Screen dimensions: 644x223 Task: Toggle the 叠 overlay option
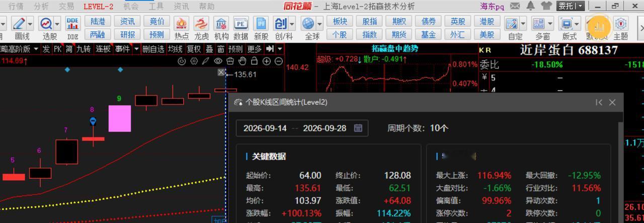click(209, 49)
